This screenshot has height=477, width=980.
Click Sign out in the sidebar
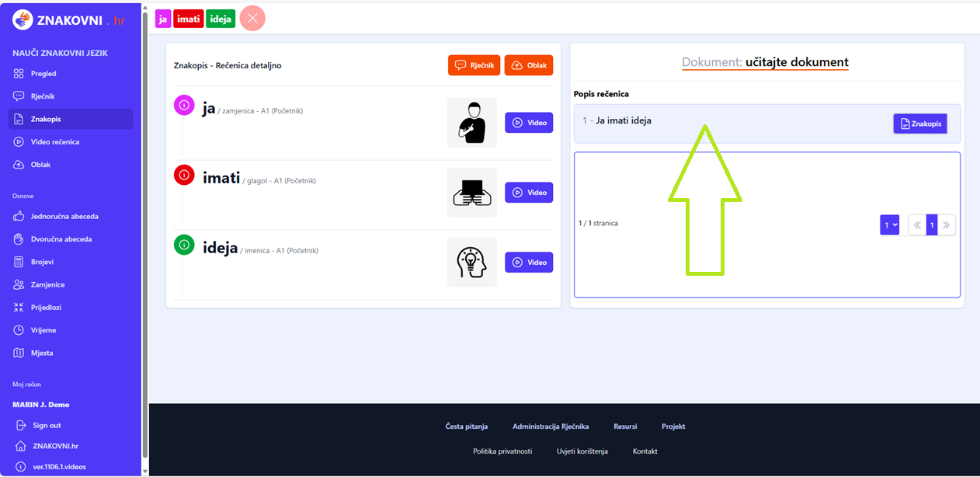click(46, 426)
